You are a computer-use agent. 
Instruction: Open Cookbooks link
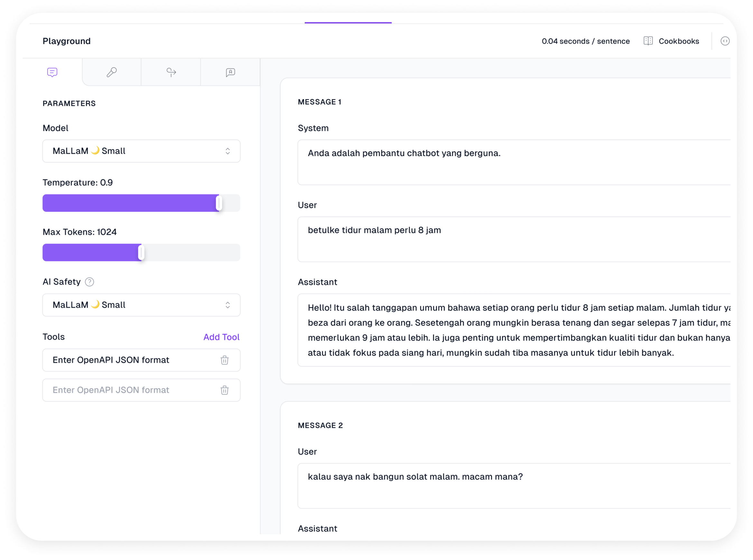[x=678, y=41]
